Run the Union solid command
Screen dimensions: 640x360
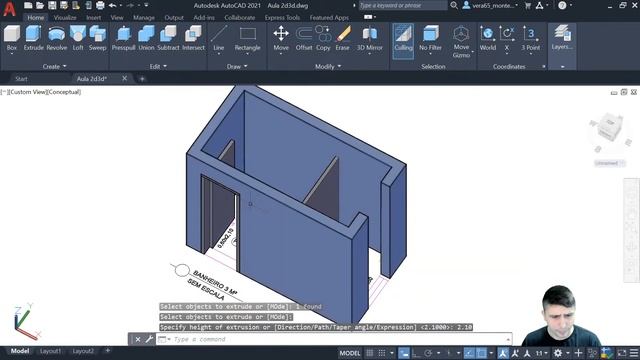pyautogui.click(x=146, y=38)
